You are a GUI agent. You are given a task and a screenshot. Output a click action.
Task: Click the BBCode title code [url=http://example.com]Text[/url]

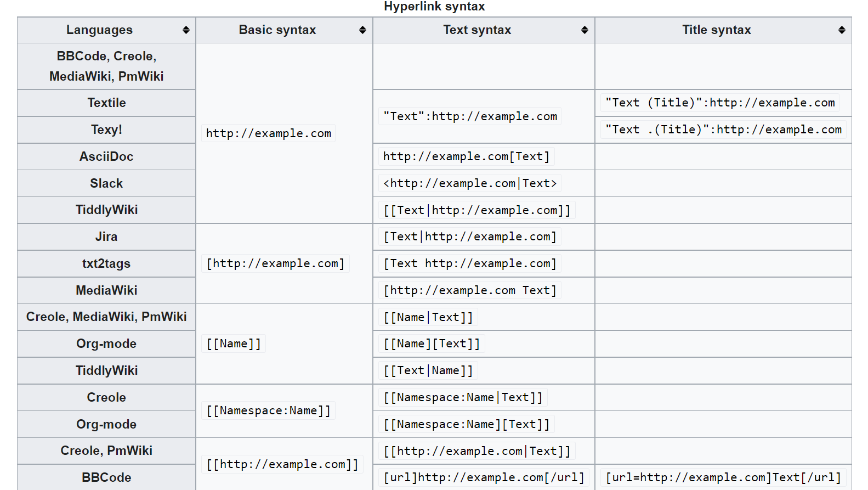pyautogui.click(x=724, y=477)
